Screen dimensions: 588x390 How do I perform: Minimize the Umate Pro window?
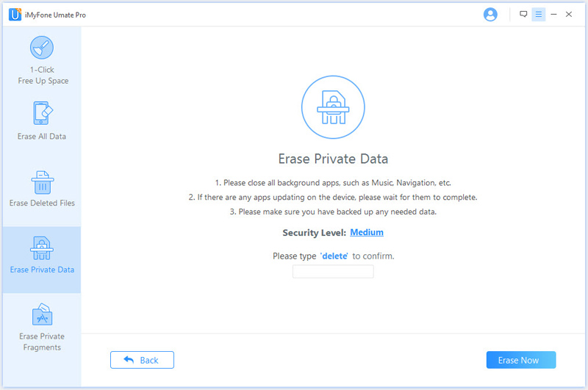coord(553,14)
